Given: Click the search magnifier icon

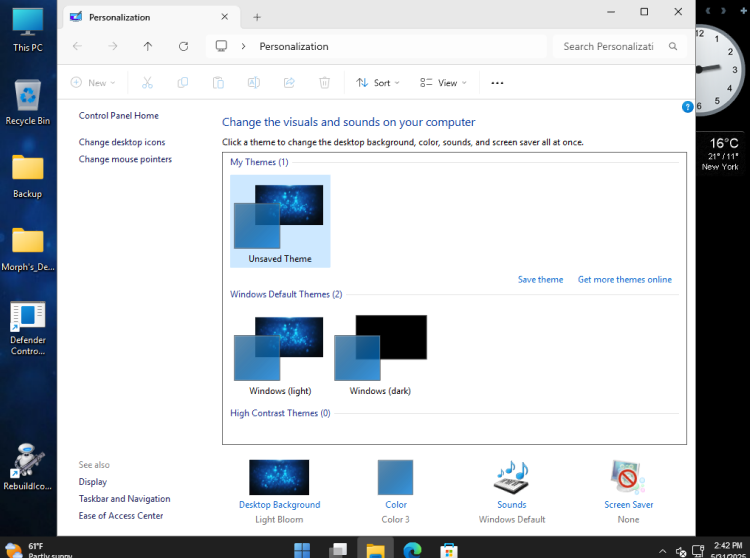Looking at the screenshot, I should [673, 46].
